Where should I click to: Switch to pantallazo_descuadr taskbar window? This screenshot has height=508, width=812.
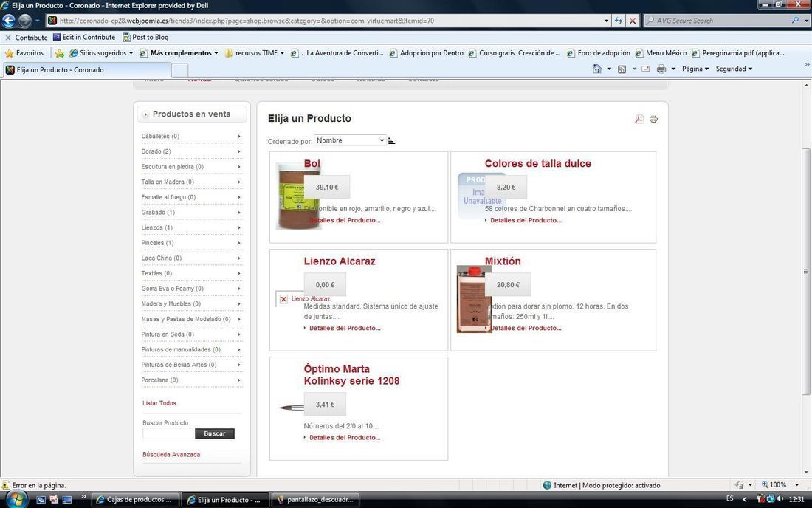coord(317,500)
